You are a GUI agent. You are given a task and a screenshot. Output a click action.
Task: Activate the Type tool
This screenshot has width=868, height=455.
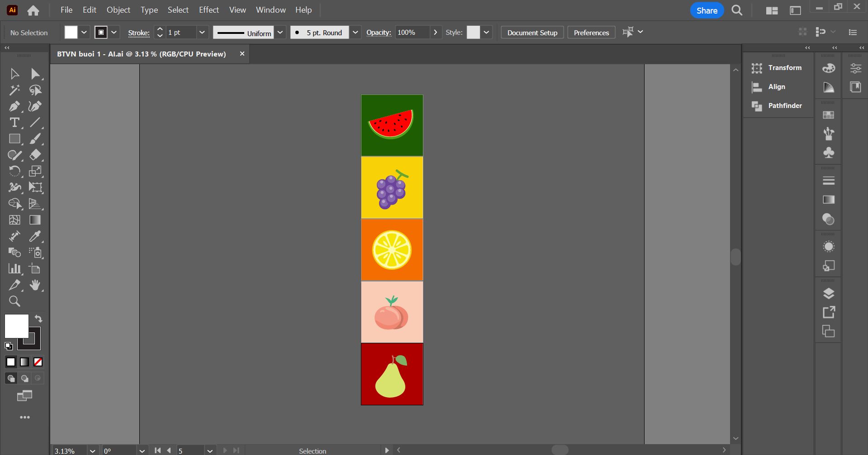pyautogui.click(x=14, y=122)
